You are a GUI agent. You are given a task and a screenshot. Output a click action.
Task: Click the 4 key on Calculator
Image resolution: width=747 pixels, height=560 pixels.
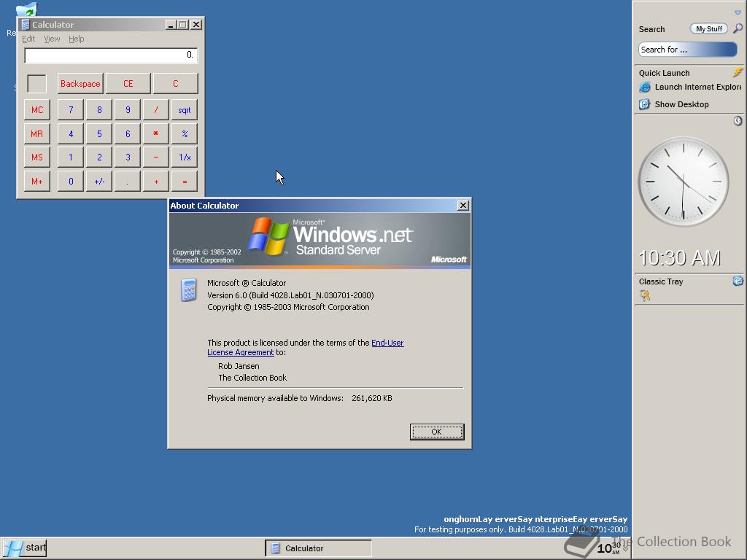71,134
